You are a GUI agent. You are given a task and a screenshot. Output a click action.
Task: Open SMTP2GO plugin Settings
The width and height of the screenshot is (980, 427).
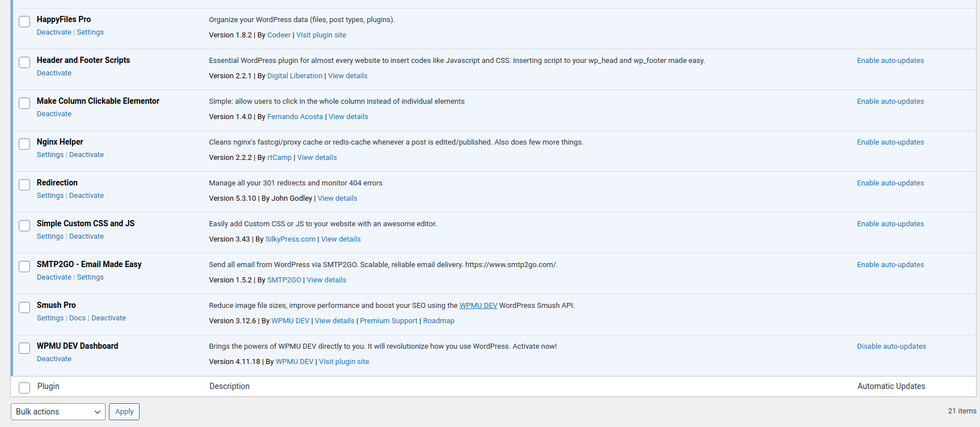click(x=90, y=277)
